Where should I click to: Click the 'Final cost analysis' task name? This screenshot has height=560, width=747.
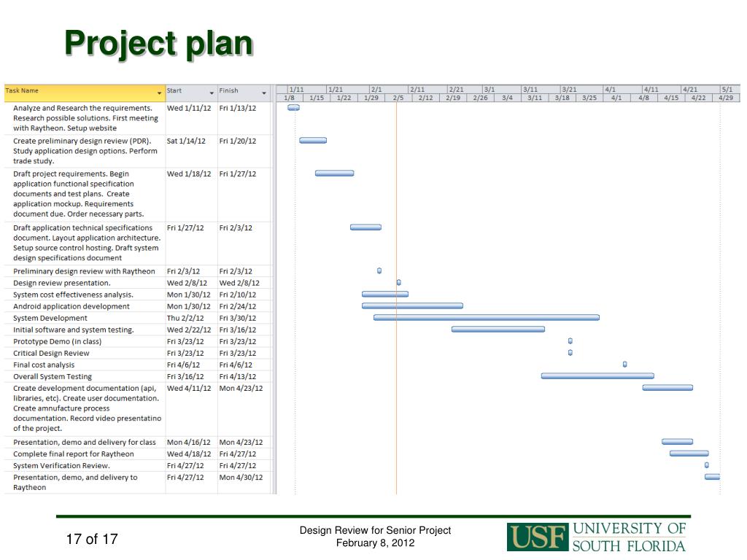[x=44, y=365]
